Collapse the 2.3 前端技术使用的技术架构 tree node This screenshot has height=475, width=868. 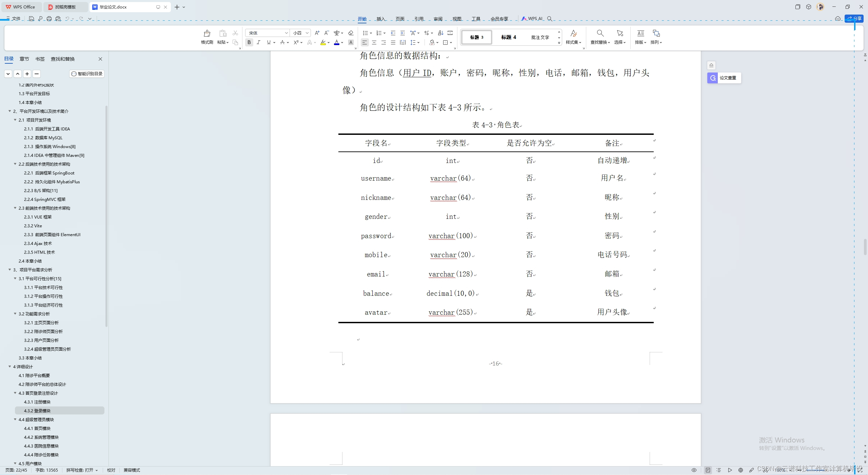click(x=15, y=208)
